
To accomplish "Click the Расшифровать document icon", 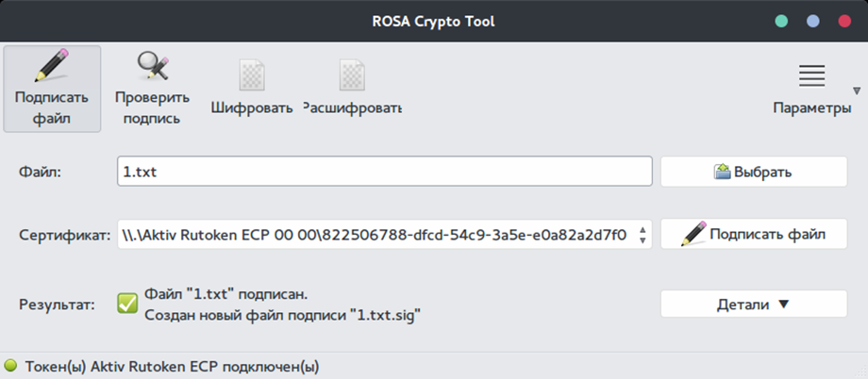I will [x=352, y=74].
